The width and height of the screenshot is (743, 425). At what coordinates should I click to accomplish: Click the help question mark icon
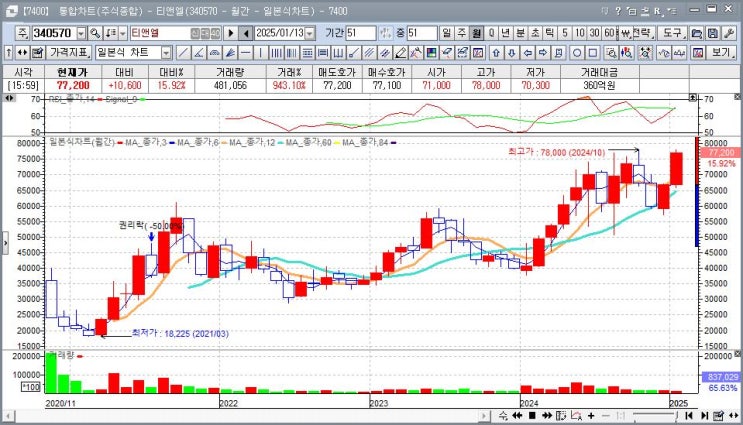[x=618, y=10]
